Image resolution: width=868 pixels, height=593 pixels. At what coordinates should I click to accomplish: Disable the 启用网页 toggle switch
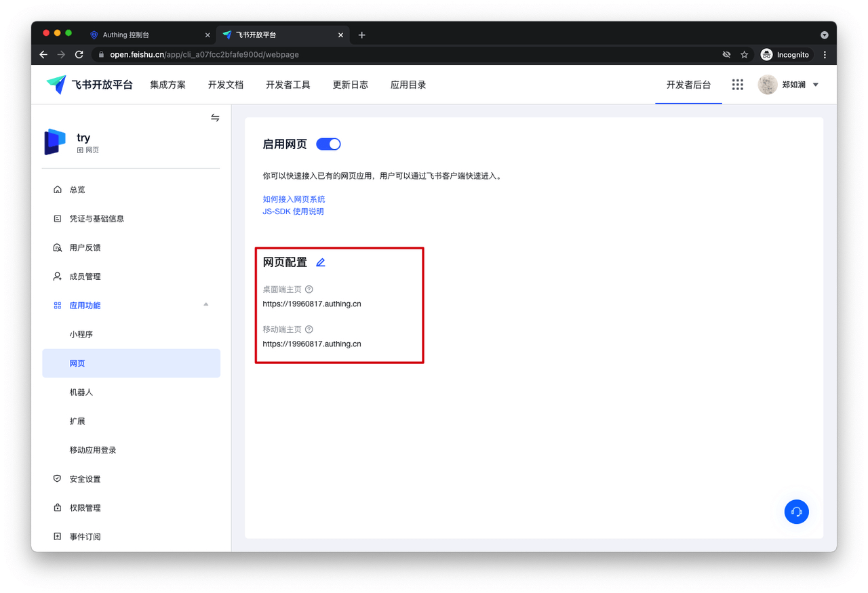coord(329,144)
